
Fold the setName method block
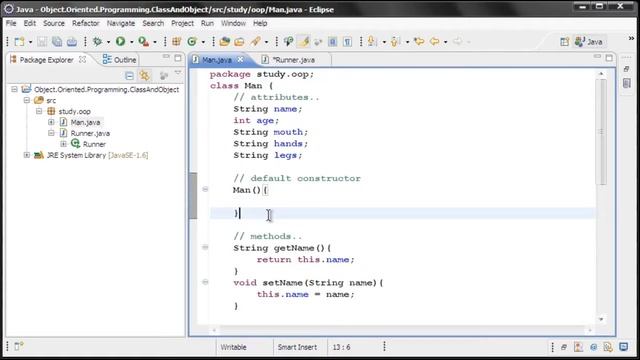click(x=205, y=282)
